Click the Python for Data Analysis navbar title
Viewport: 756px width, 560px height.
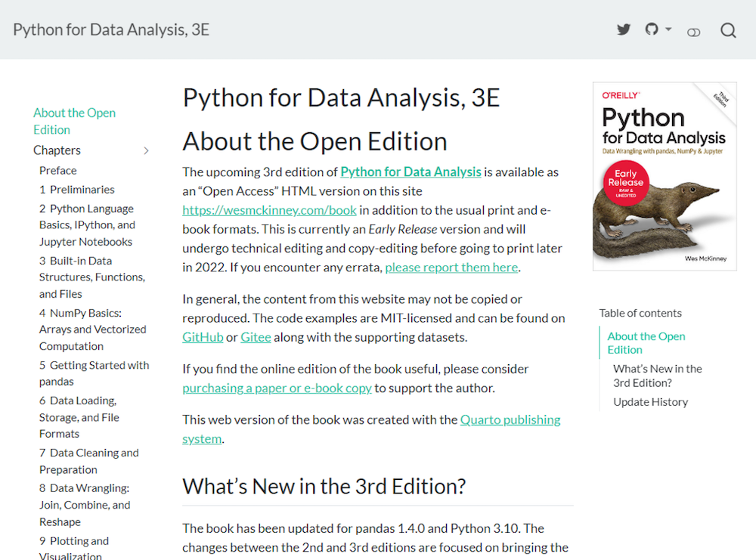coord(111,30)
